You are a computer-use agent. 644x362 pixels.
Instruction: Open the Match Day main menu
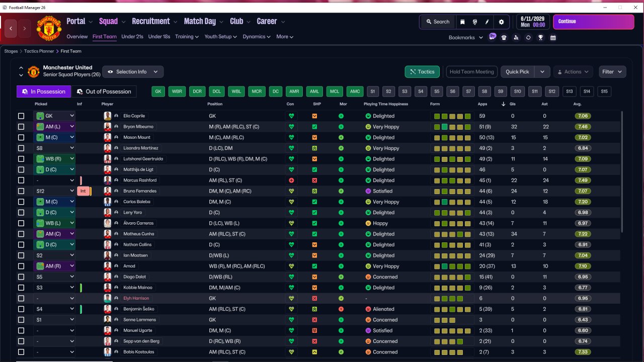point(204,21)
